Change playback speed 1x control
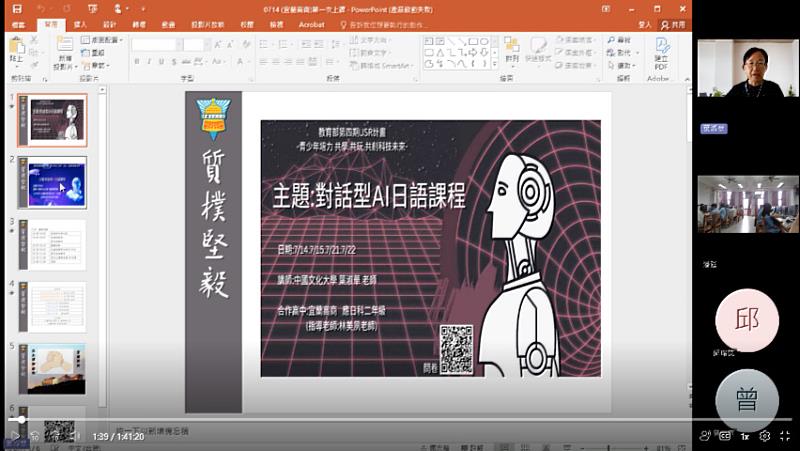This screenshot has width=800, height=451. 745,436
